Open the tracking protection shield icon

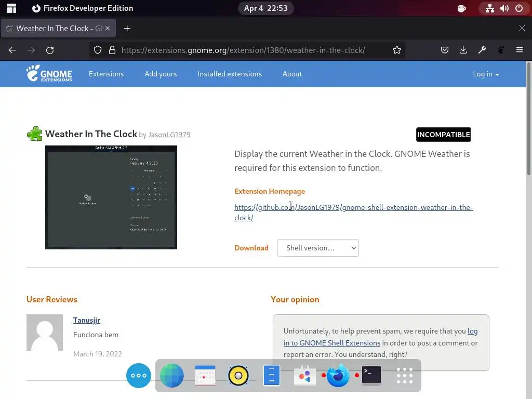coord(98,50)
